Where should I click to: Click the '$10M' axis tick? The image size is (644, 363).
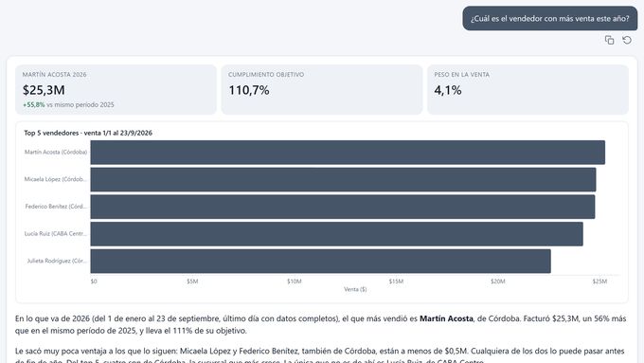tap(295, 281)
